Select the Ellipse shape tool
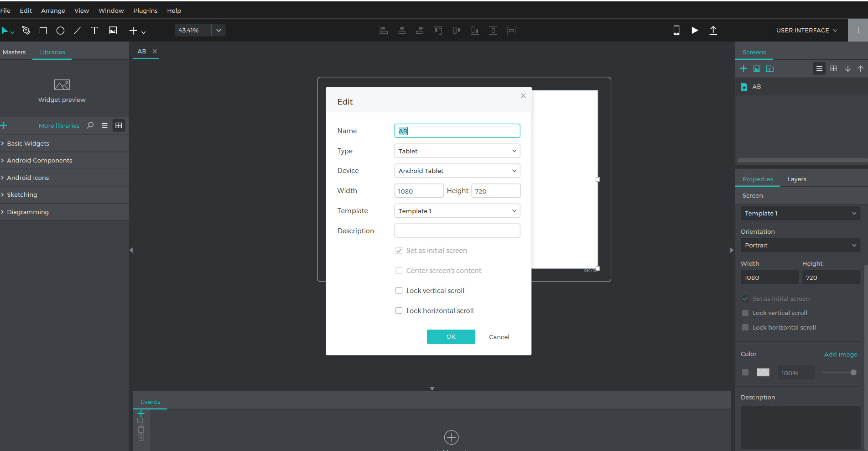 point(60,31)
